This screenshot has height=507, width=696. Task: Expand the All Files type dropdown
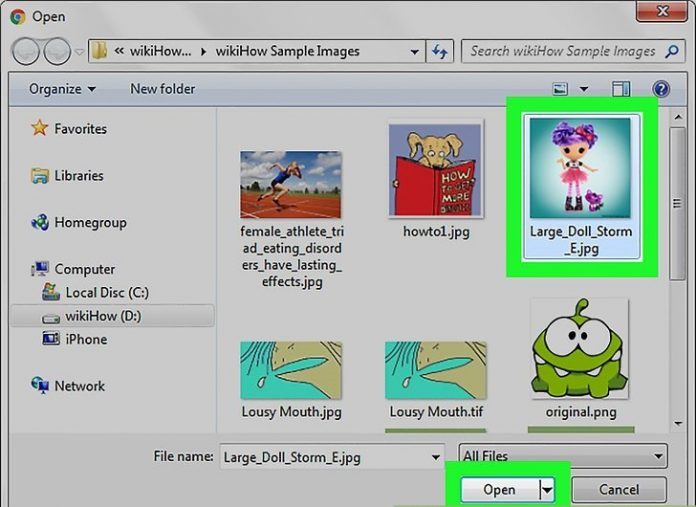click(x=562, y=456)
